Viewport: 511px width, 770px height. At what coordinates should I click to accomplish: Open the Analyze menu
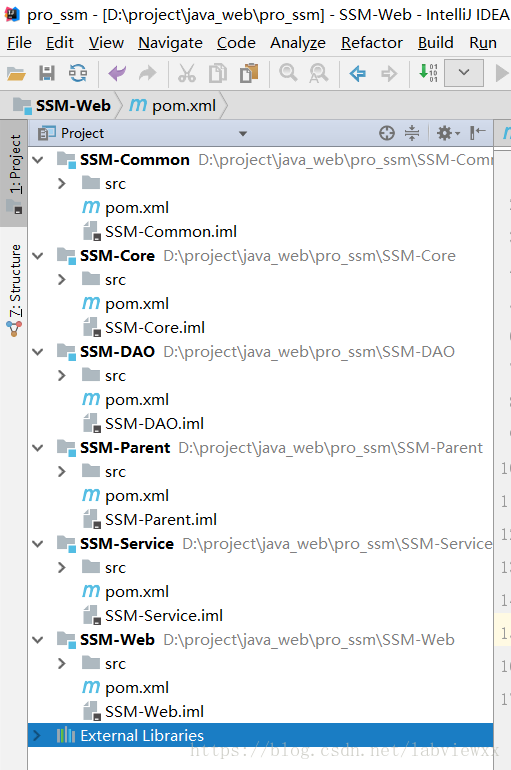tap(298, 43)
